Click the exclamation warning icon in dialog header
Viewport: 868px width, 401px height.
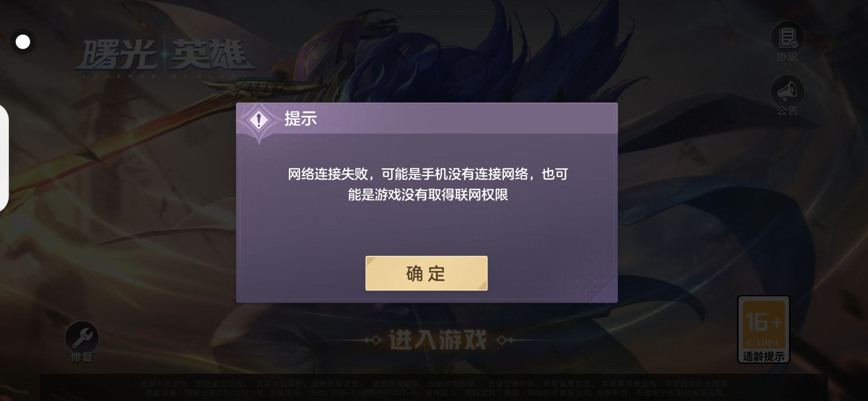pos(259,120)
